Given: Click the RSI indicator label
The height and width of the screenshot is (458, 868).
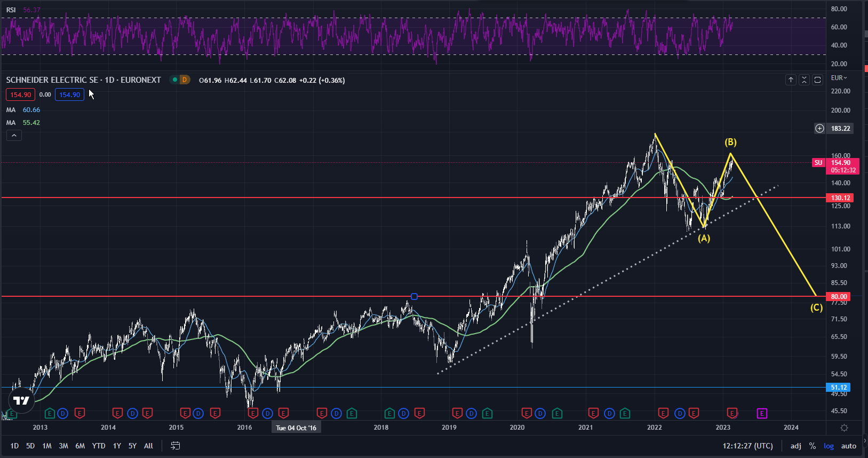Looking at the screenshot, I should (11, 10).
